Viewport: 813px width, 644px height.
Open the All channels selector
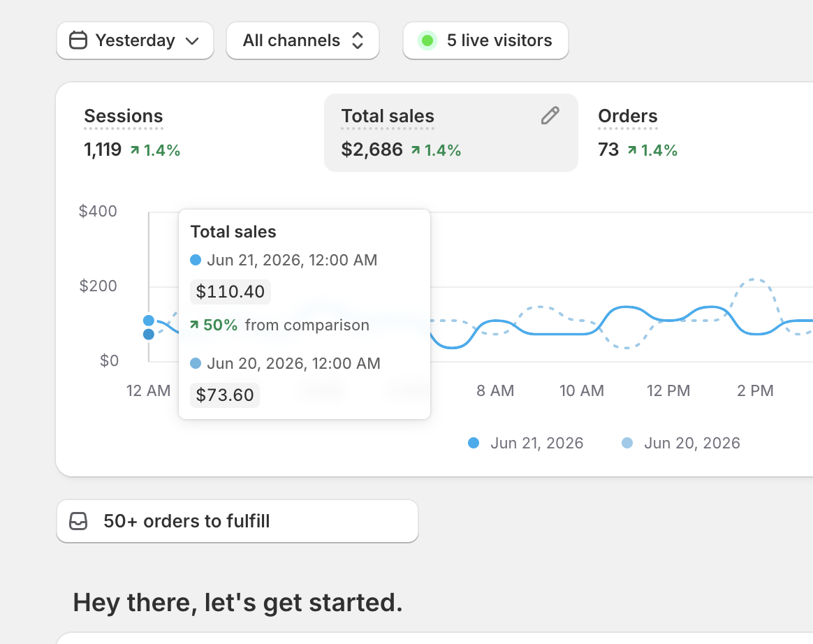303,41
